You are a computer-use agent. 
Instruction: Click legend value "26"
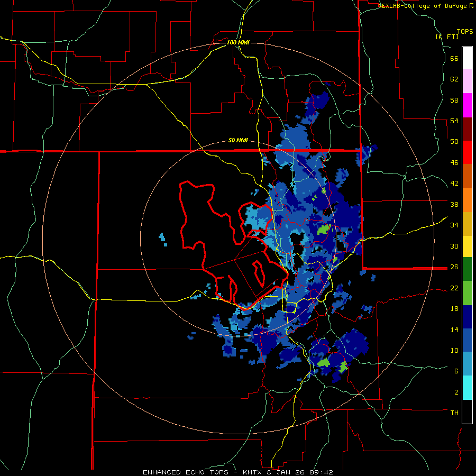[454, 267]
